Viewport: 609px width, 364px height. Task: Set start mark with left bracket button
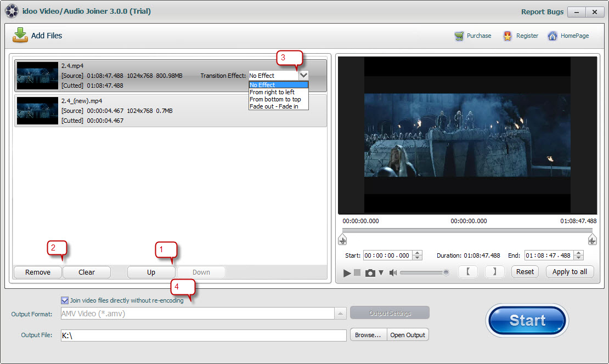pos(468,272)
